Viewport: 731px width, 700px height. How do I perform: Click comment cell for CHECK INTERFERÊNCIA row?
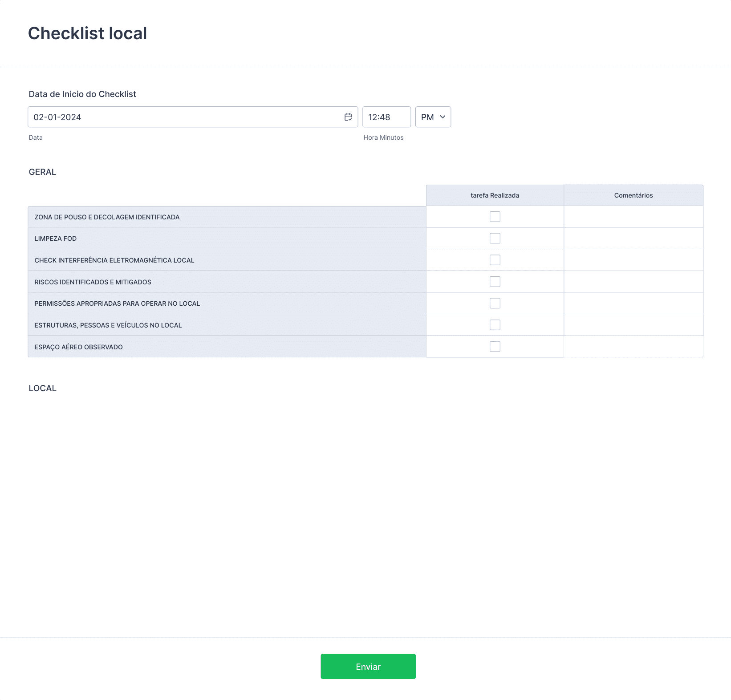coord(633,260)
